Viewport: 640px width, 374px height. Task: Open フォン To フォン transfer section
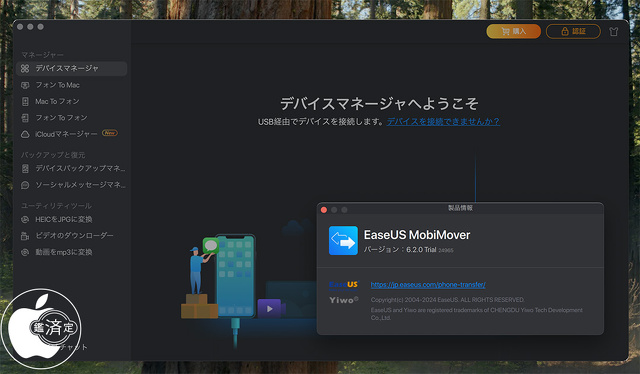(x=71, y=118)
